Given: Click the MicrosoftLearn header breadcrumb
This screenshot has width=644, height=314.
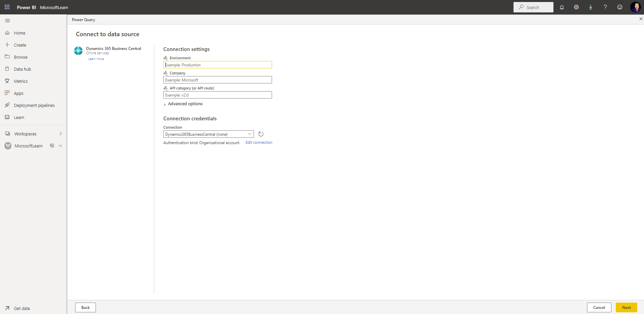Looking at the screenshot, I should point(54,7).
